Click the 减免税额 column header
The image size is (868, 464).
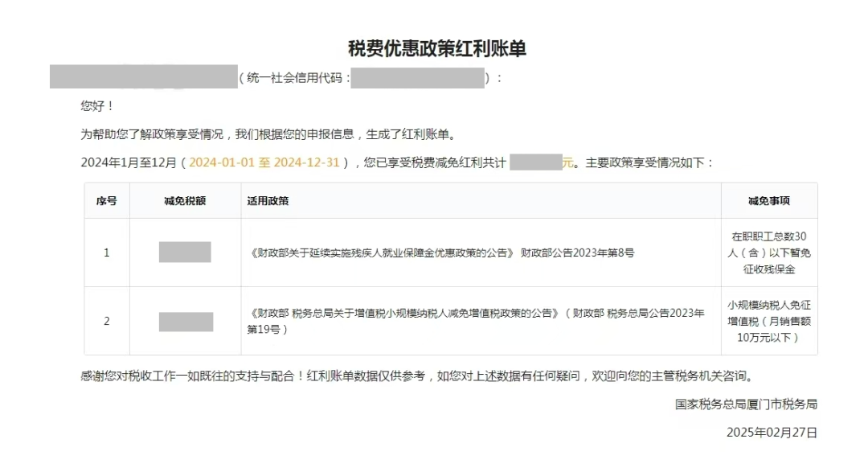pos(185,201)
